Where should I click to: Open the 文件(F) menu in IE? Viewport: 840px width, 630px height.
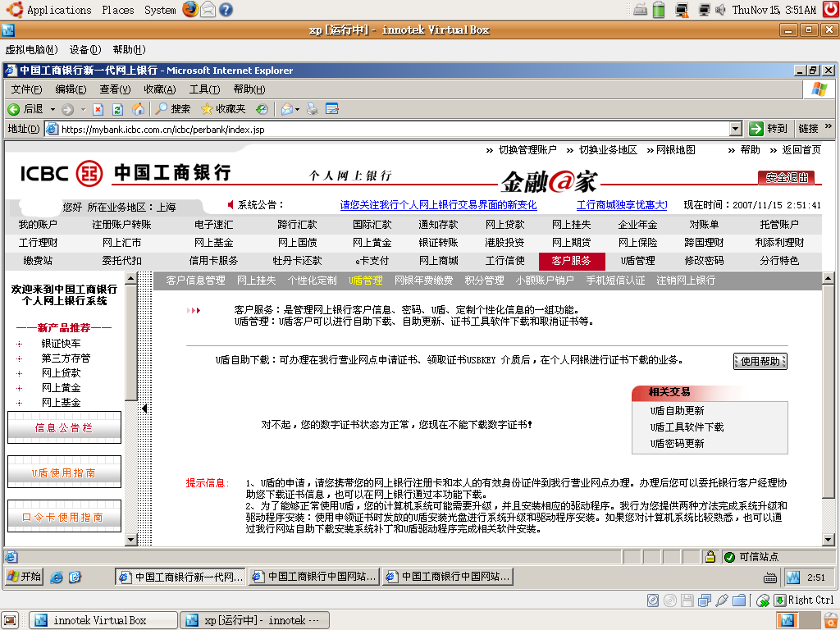tap(27, 89)
